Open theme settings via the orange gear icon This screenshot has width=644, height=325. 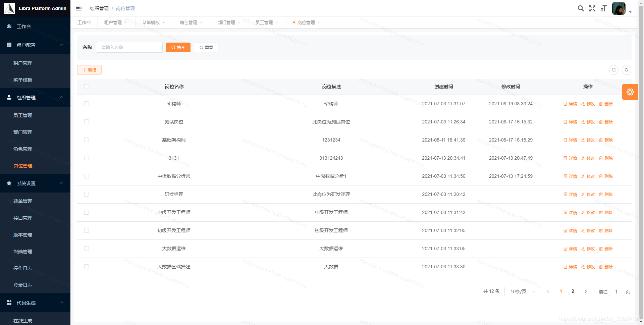(x=630, y=92)
